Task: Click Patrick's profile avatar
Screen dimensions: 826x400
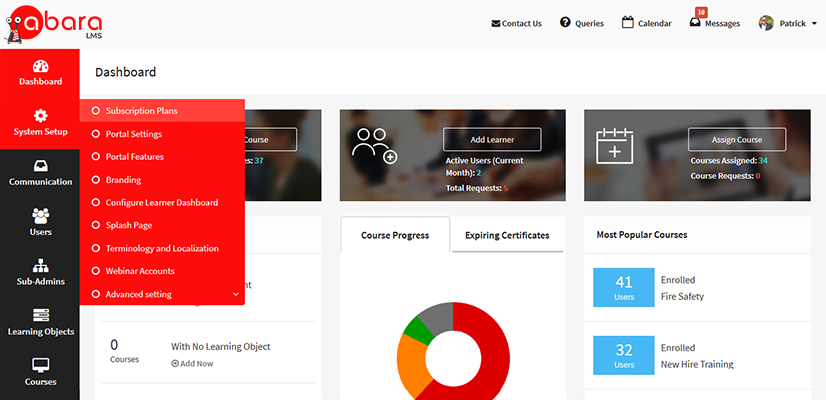Action: (x=766, y=23)
